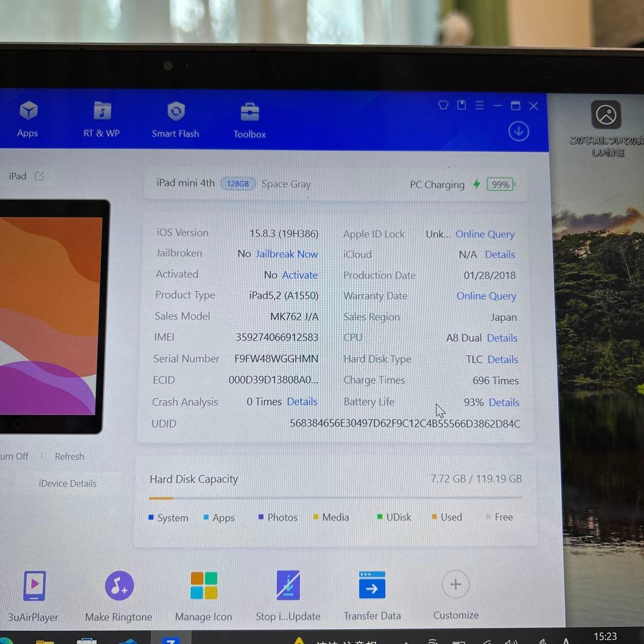Click the Activate link

[299, 275]
